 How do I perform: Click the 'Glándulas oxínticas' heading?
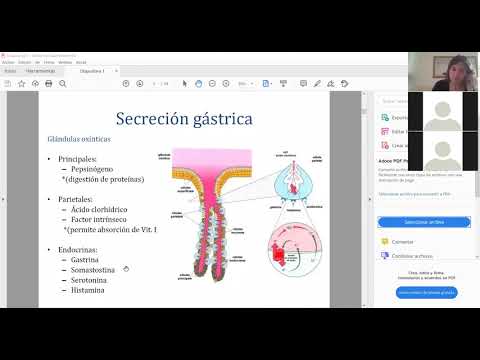click(x=79, y=139)
